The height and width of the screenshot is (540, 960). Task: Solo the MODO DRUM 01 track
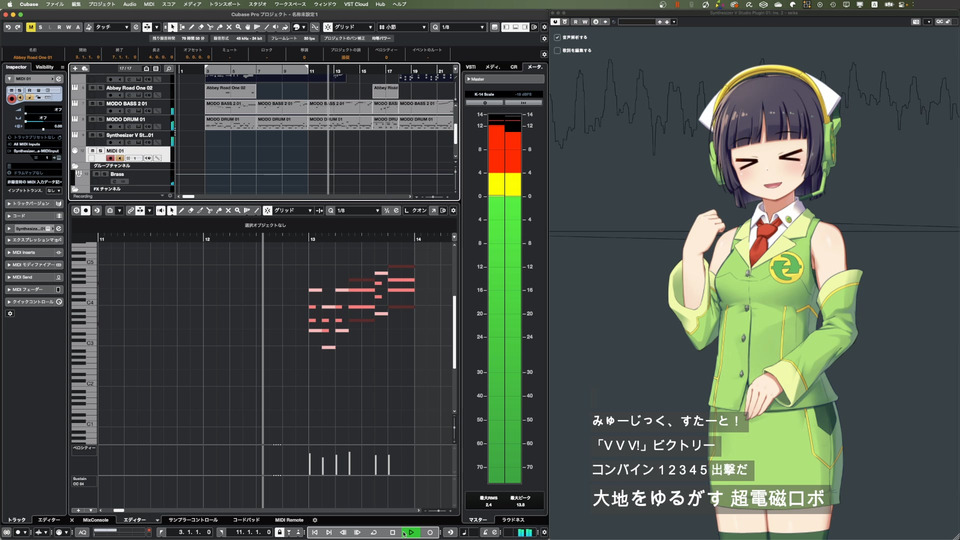pos(100,119)
